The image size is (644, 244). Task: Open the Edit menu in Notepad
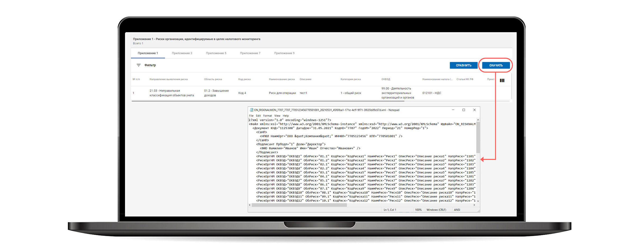[x=258, y=116]
